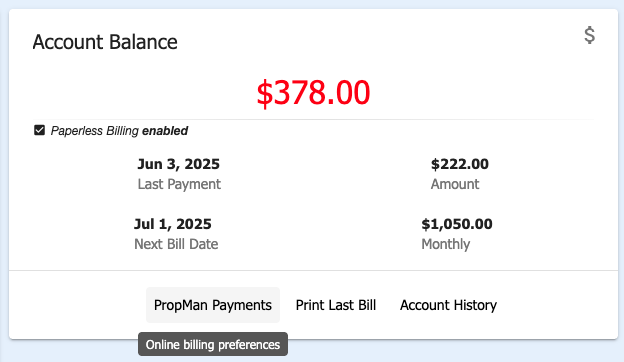This screenshot has width=624, height=362.
Task: Click the Last Payment label
Action: pyautogui.click(x=179, y=184)
